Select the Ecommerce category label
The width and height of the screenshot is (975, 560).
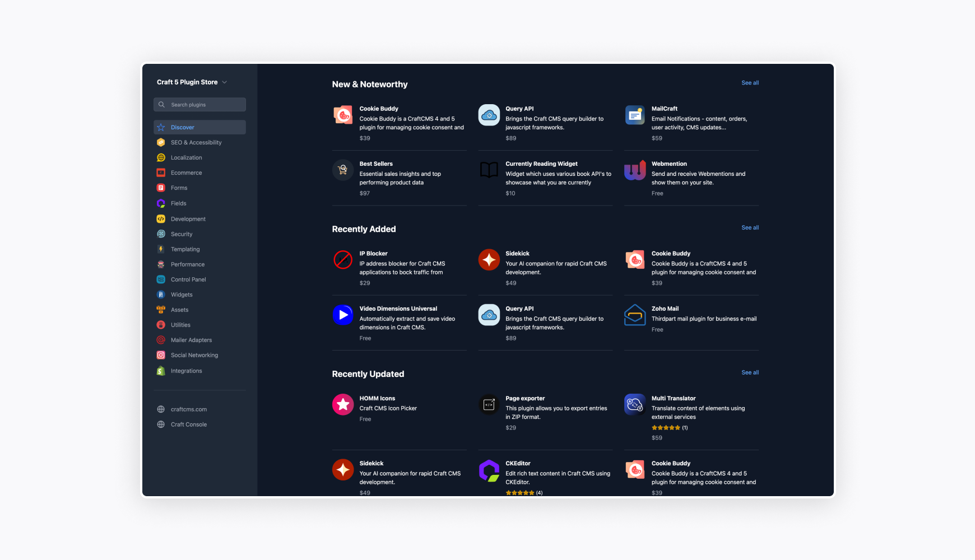(186, 173)
